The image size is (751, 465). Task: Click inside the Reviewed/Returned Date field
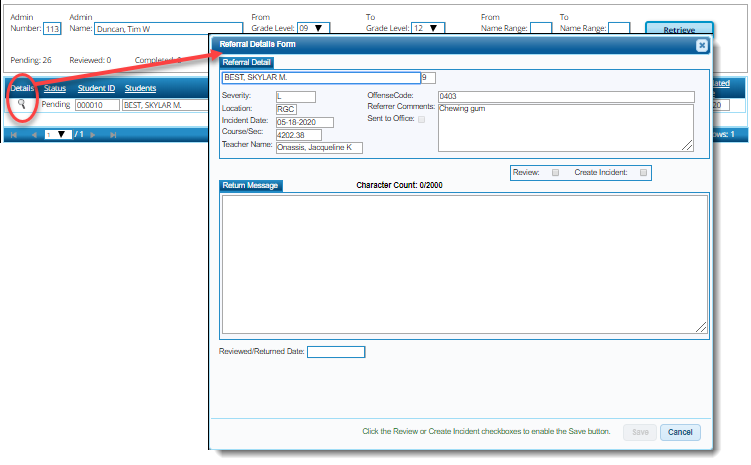click(x=336, y=352)
